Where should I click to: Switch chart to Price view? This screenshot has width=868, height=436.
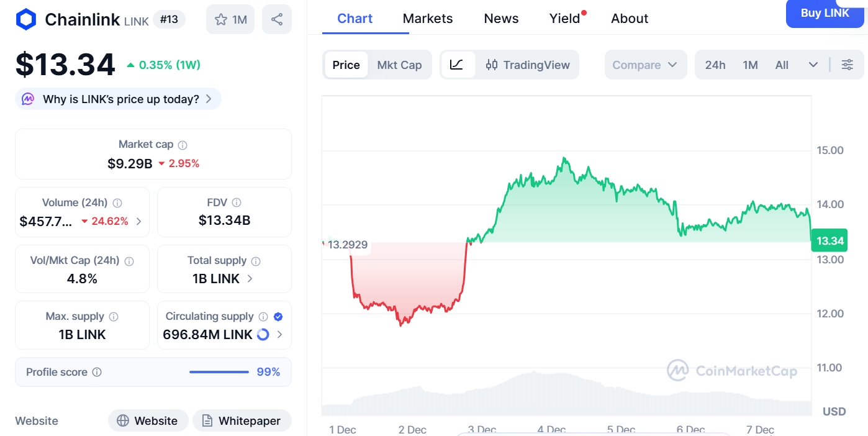(x=346, y=65)
